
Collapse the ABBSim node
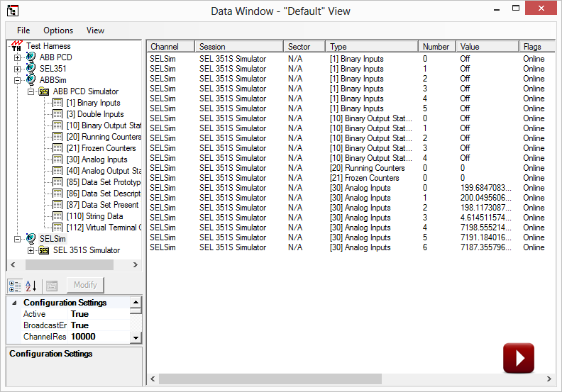(17, 80)
